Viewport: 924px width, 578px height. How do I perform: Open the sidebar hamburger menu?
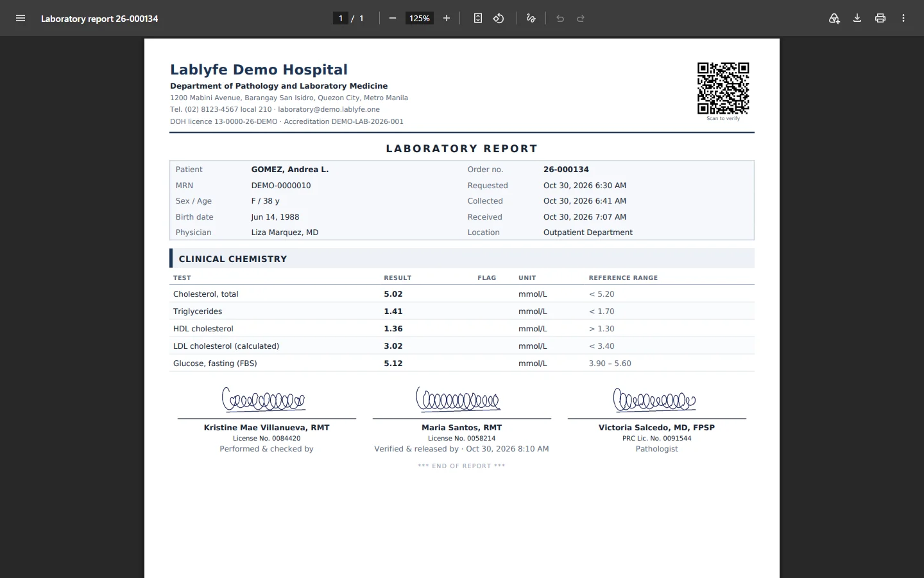point(21,18)
